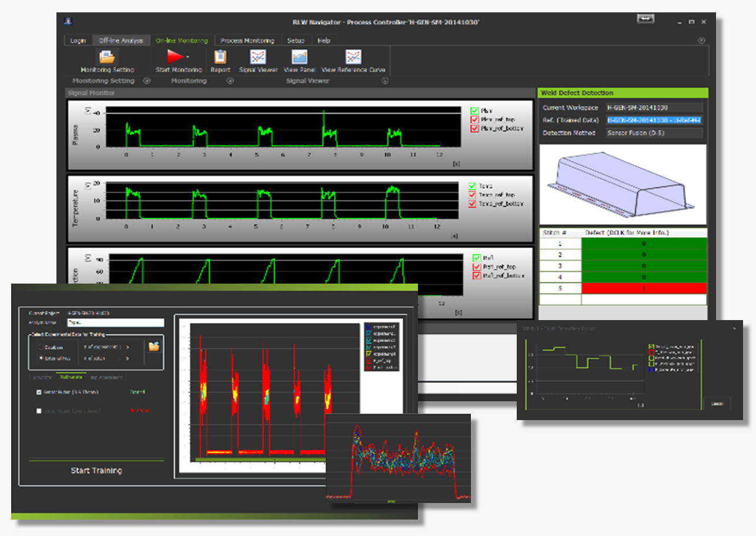This screenshot has width=756, height=536.
Task: Open Ref. (Trained Data) combo box
Action: tap(654, 120)
